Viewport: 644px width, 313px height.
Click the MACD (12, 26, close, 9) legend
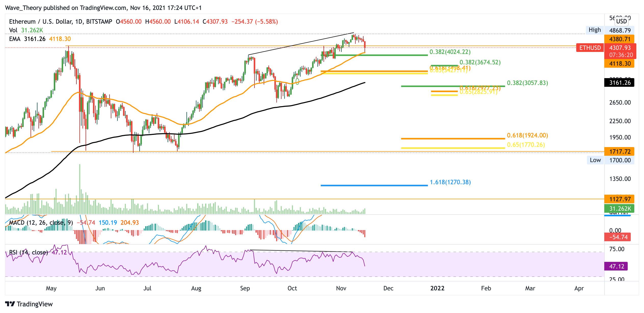point(41,223)
